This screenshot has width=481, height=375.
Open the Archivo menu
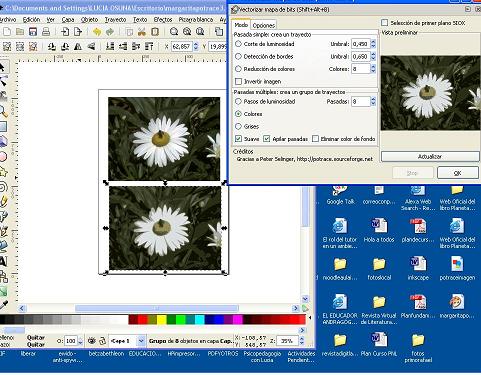tap(8, 20)
